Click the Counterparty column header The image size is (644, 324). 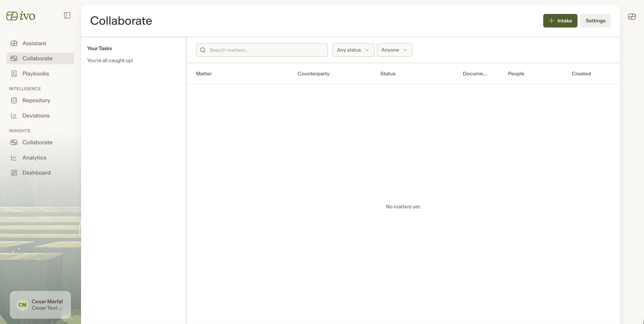(314, 73)
